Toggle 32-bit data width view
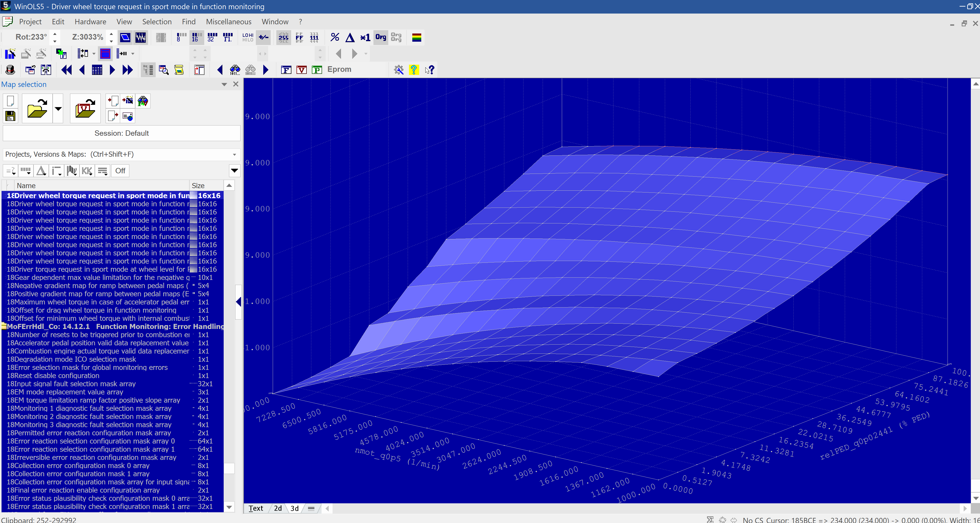Viewport: 980px width, 523px height. (x=212, y=37)
